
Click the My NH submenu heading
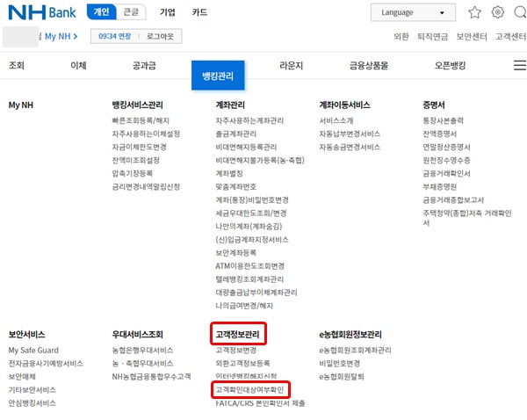point(21,105)
